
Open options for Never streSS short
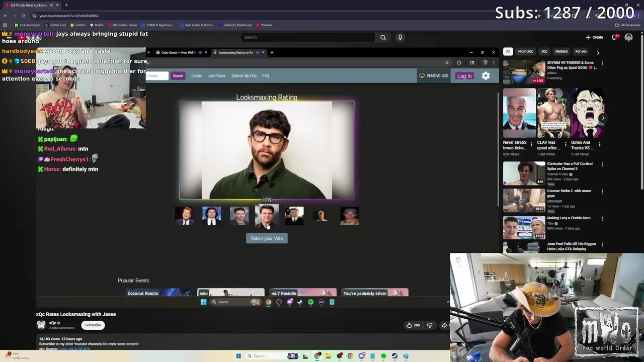(x=531, y=144)
